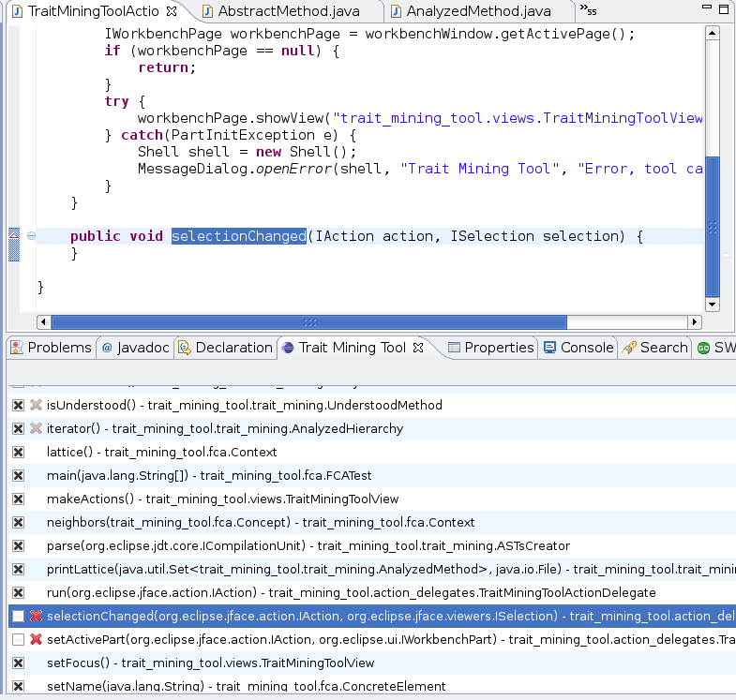
Task: Click the Search view icon
Action: [630, 348]
